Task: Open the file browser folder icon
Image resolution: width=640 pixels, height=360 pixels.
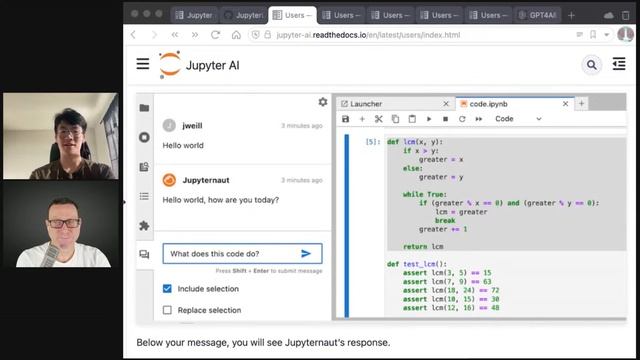Action: click(x=144, y=108)
